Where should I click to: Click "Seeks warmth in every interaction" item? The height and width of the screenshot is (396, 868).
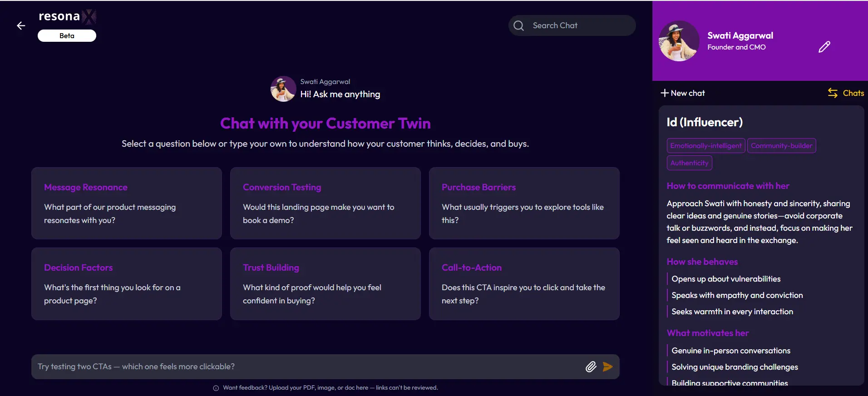pos(732,312)
